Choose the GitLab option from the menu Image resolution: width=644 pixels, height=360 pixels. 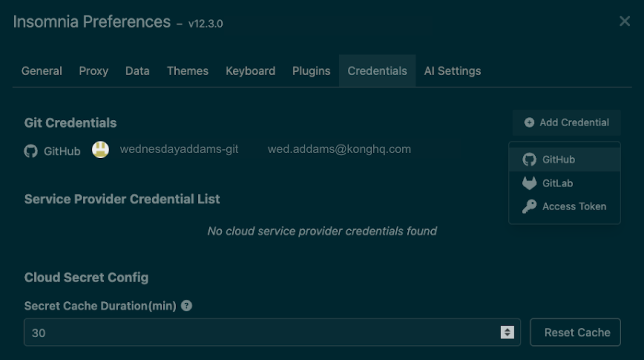pyautogui.click(x=557, y=183)
